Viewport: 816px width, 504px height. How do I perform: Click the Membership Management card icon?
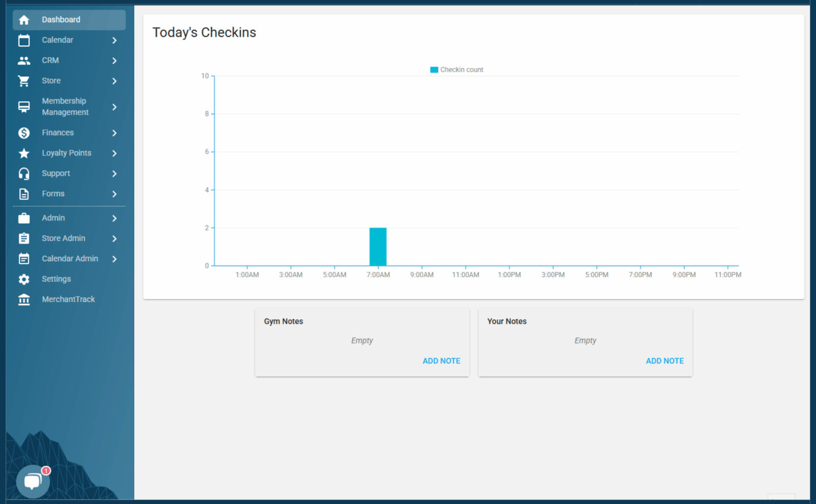24,107
